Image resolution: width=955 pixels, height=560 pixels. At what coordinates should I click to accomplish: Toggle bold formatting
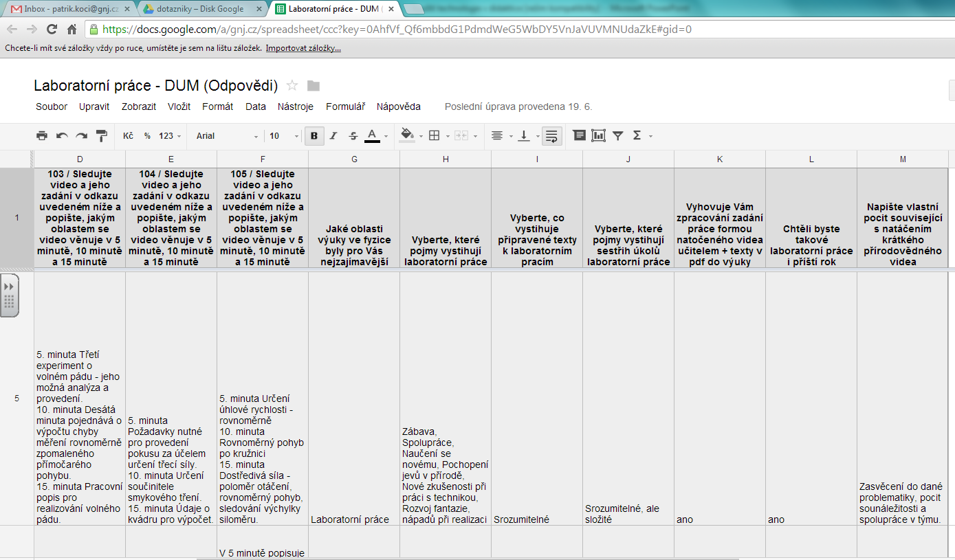(x=314, y=136)
